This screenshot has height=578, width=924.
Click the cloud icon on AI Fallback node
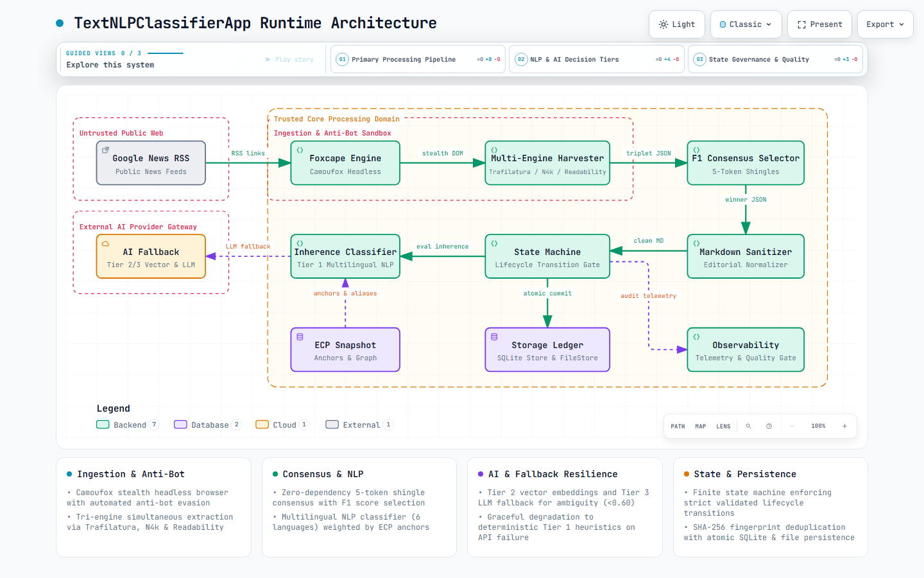[105, 244]
